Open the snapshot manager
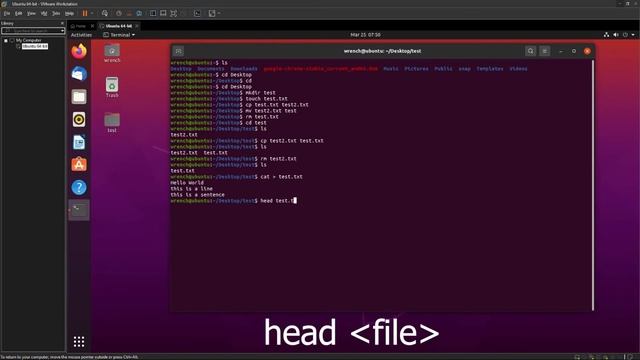 tap(139, 13)
